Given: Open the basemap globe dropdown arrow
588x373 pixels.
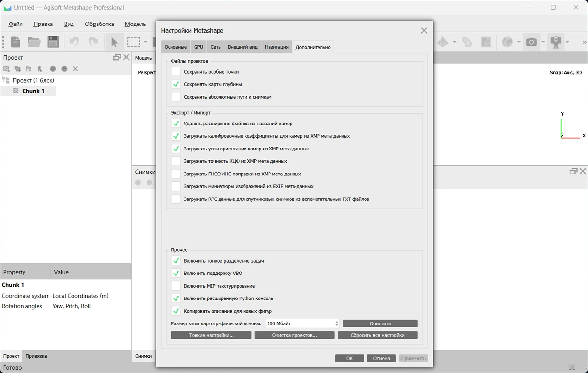Looking at the screenshot, I should [x=519, y=42].
